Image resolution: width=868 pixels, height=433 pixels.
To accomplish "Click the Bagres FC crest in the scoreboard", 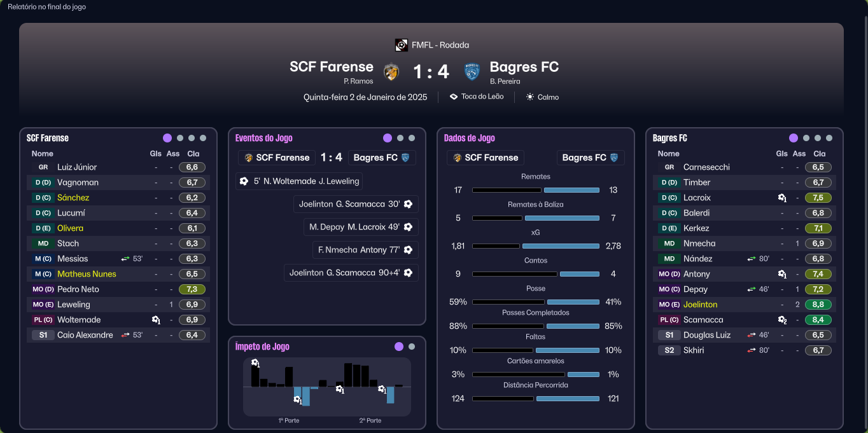I will tap(472, 72).
